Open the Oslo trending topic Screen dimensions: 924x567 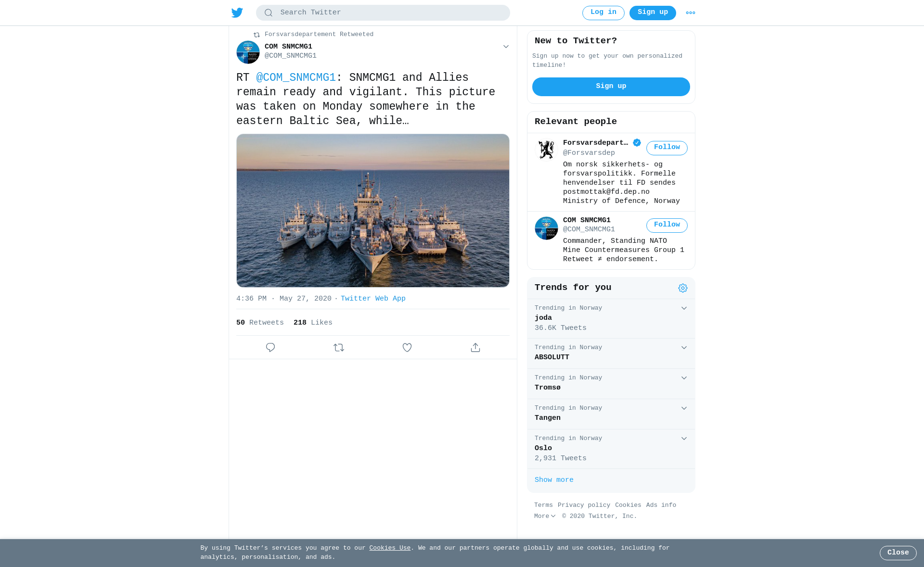[611, 449]
